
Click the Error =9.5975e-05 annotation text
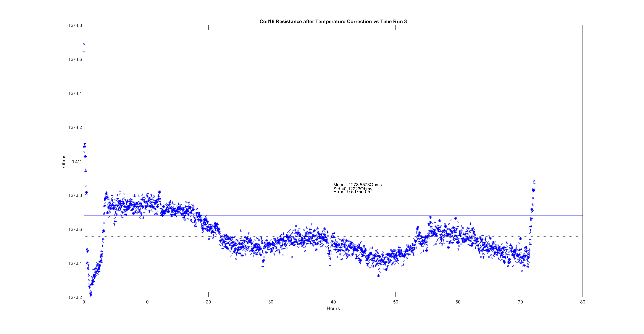352,192
